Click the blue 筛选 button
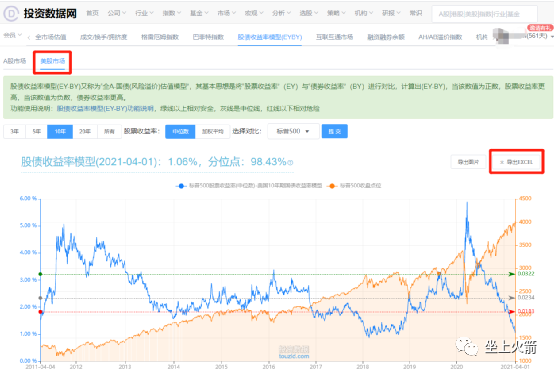 [335, 131]
